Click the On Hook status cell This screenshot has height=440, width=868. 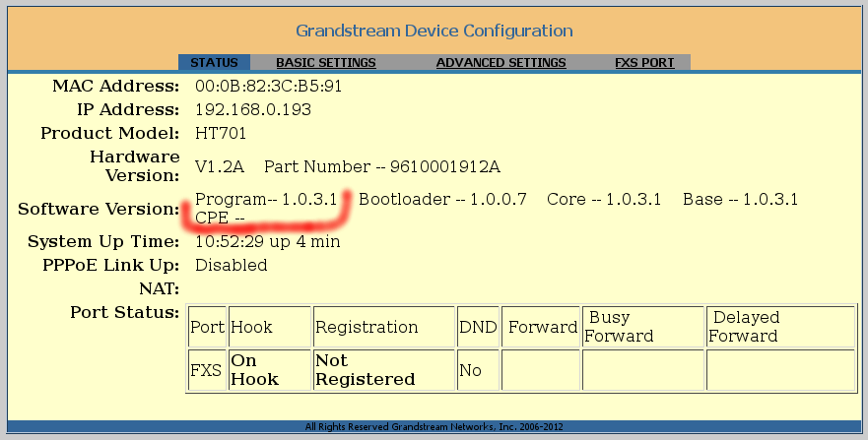[x=270, y=370]
